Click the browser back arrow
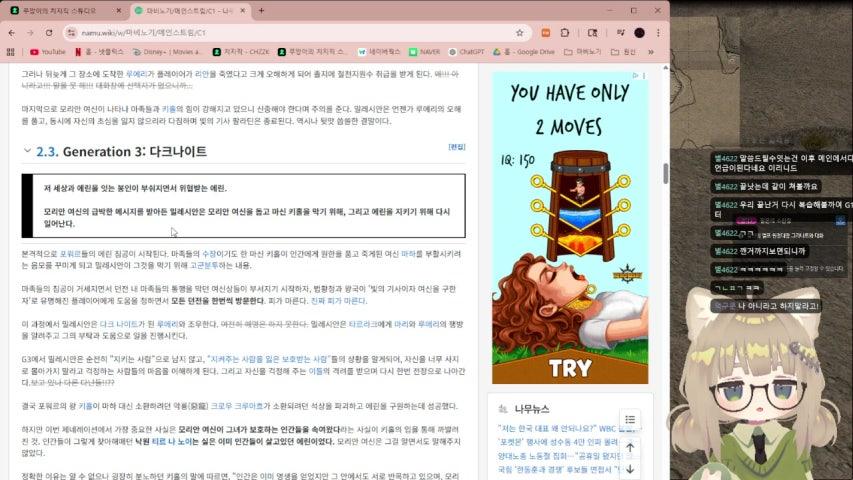The width and height of the screenshot is (853, 480). click(x=12, y=33)
